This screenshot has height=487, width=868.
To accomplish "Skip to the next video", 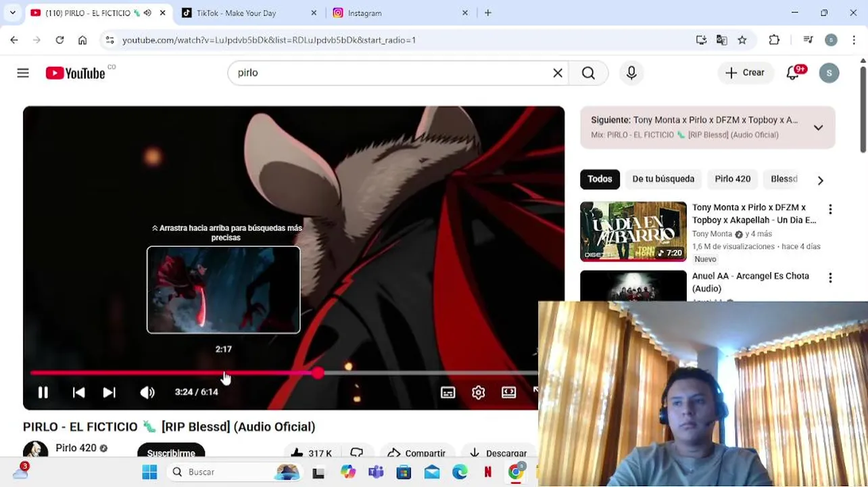I will point(109,392).
